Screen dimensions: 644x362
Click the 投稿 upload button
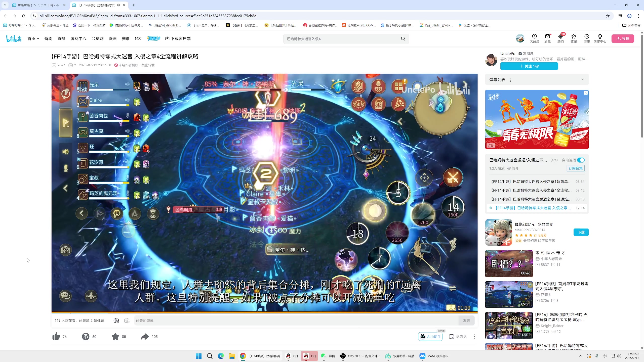tap(623, 38)
